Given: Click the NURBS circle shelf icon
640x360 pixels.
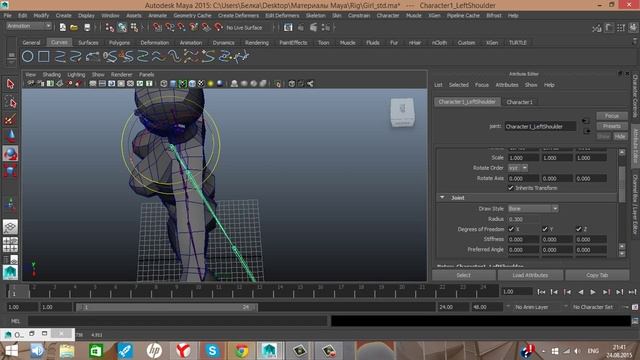Looking at the screenshot, I should click(27, 56).
